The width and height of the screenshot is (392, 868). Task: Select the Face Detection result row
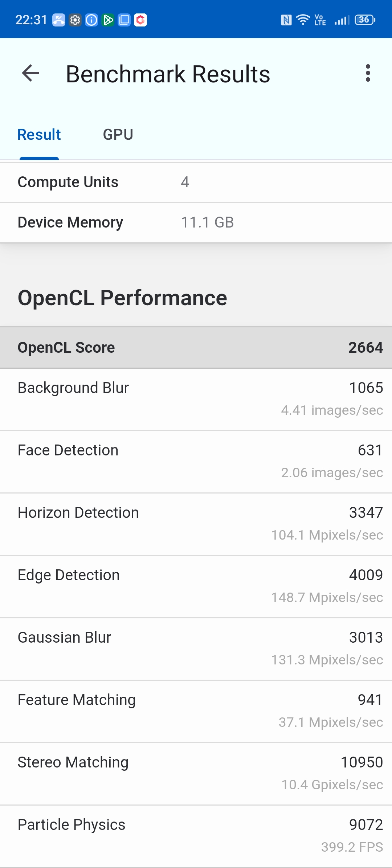tap(196, 462)
